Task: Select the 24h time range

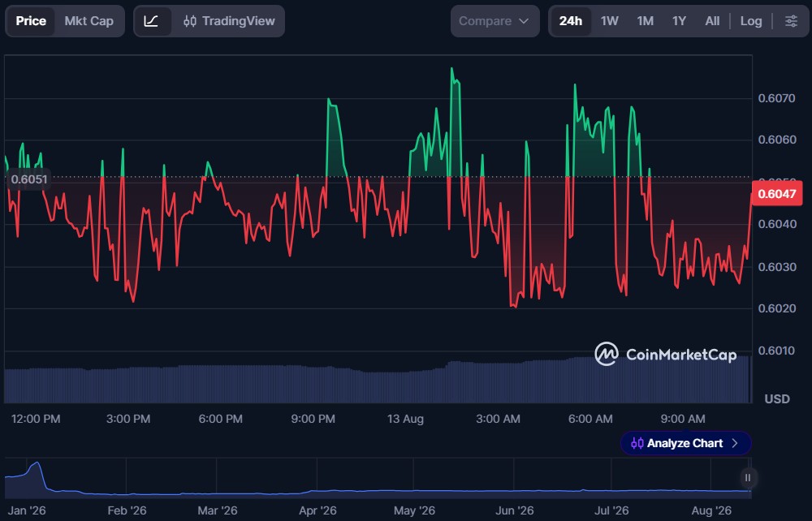Action: [x=570, y=21]
